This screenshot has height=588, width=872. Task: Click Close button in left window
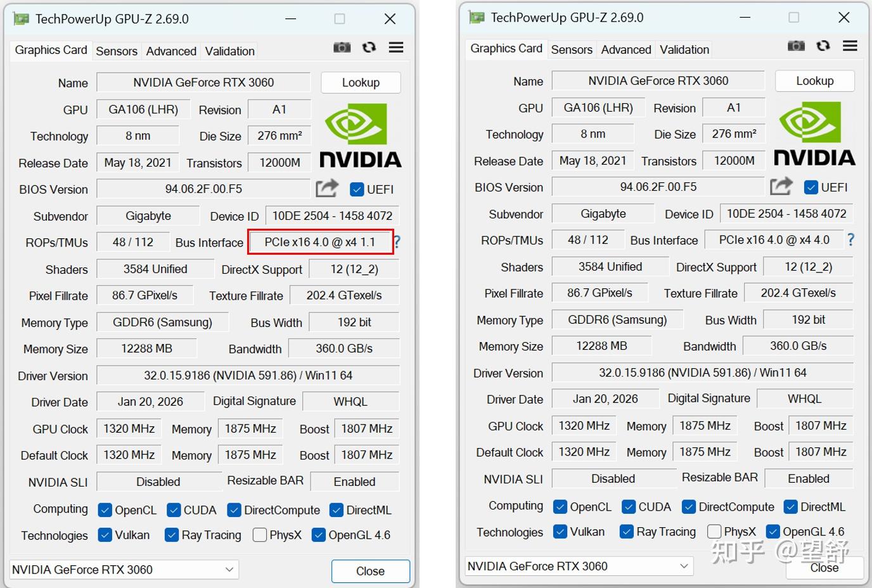[370, 571]
